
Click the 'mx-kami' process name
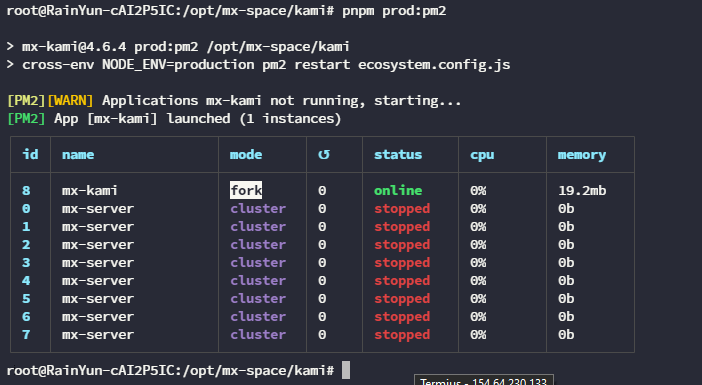(x=90, y=191)
